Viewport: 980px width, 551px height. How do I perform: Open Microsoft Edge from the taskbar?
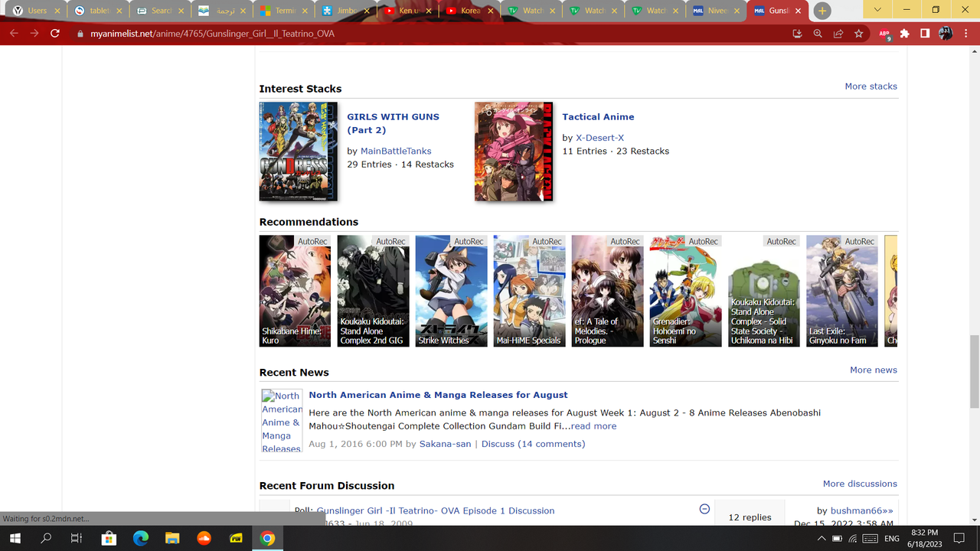coord(140,539)
